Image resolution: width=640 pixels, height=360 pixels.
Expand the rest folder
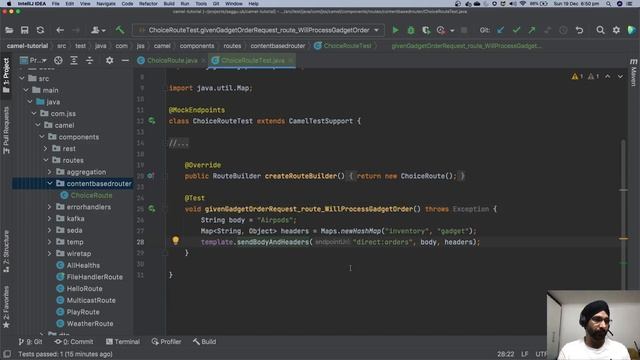click(x=46, y=149)
